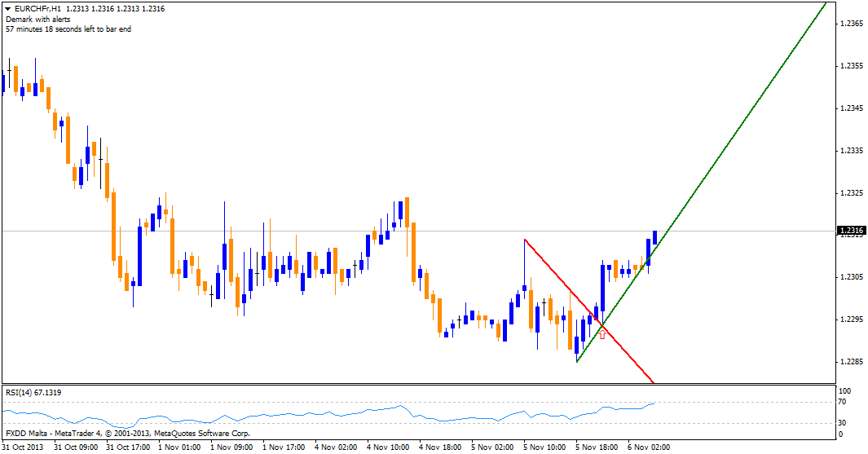Click the red up-arrow signal marker
The height and width of the screenshot is (454, 868).
(602, 334)
